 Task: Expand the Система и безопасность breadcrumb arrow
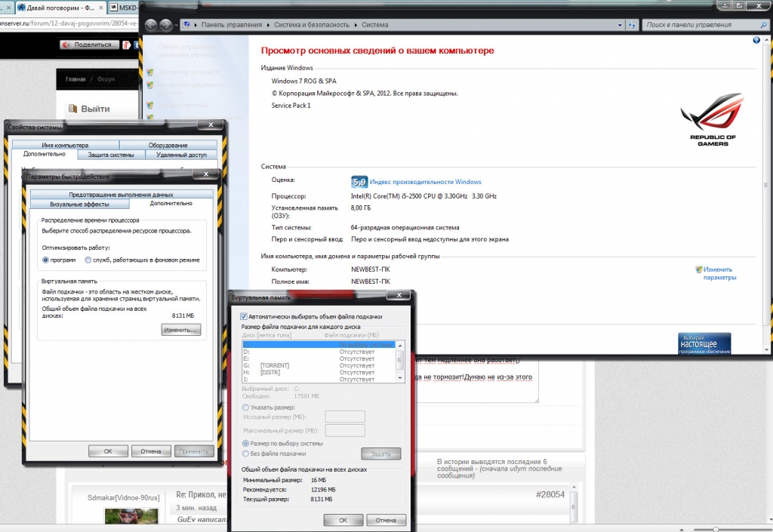(x=355, y=25)
